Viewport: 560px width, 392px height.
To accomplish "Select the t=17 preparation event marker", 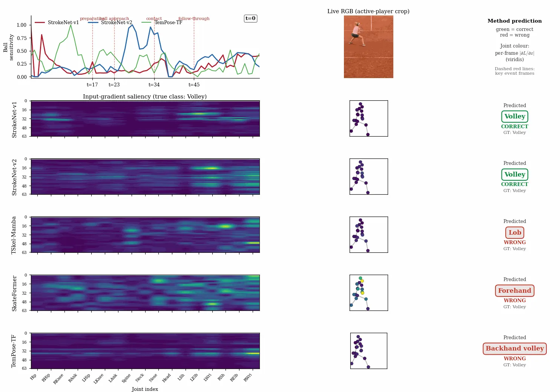I will click(92, 85).
